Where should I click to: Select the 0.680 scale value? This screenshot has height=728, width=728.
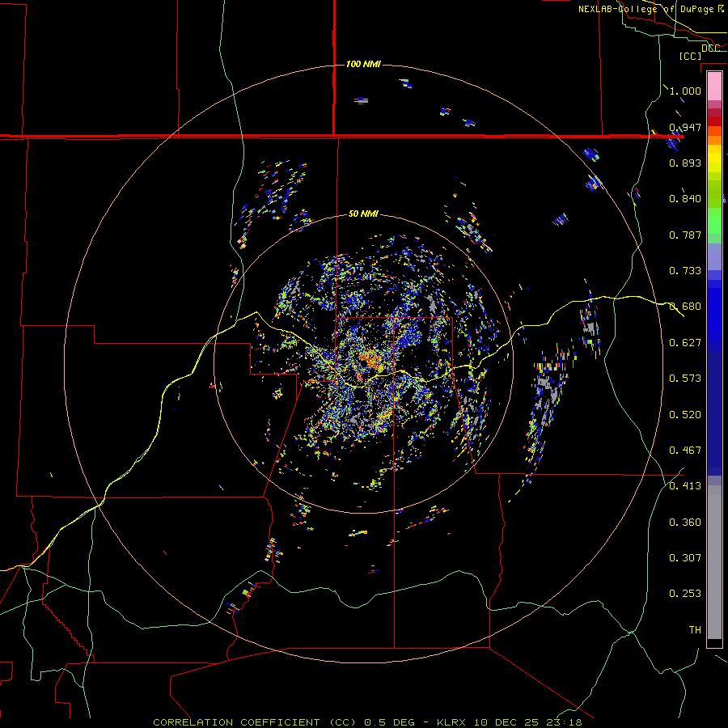pyautogui.click(x=685, y=307)
